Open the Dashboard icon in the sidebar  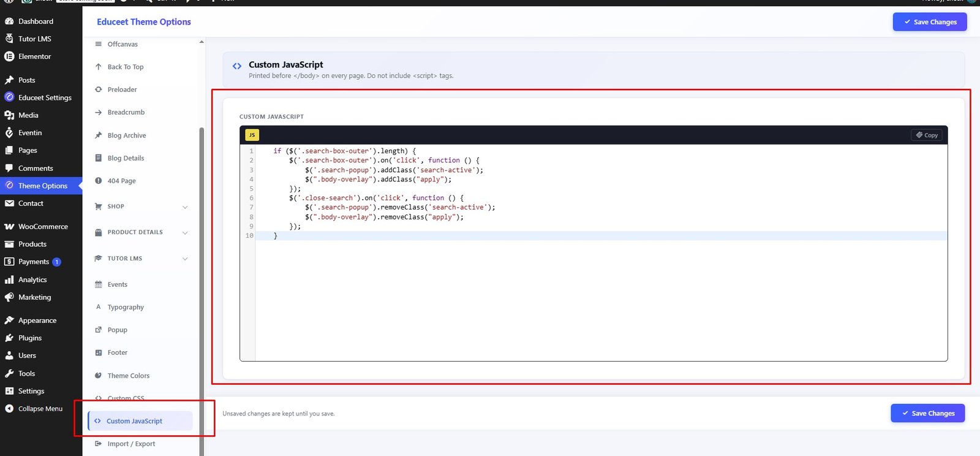[x=9, y=21]
